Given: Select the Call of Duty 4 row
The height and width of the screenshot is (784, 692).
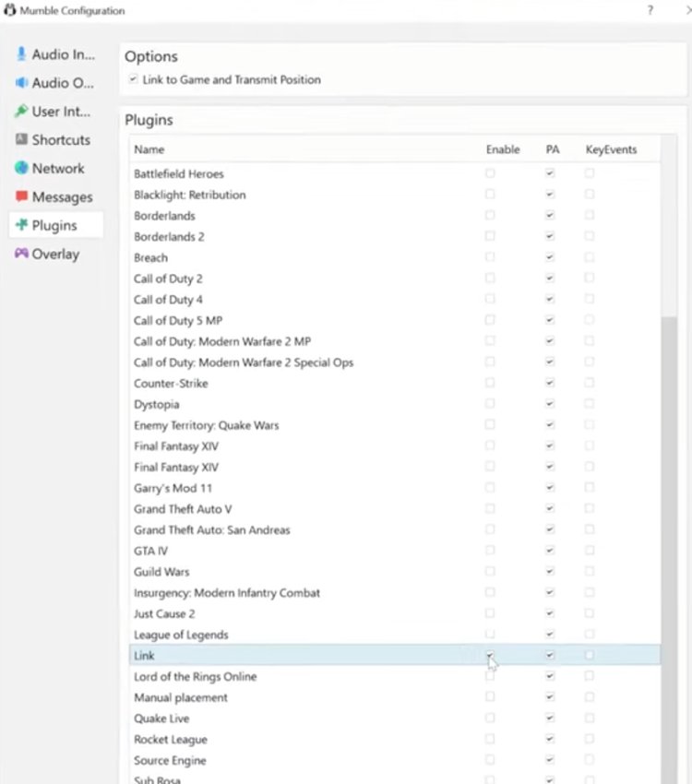Looking at the screenshot, I should click(x=395, y=300).
